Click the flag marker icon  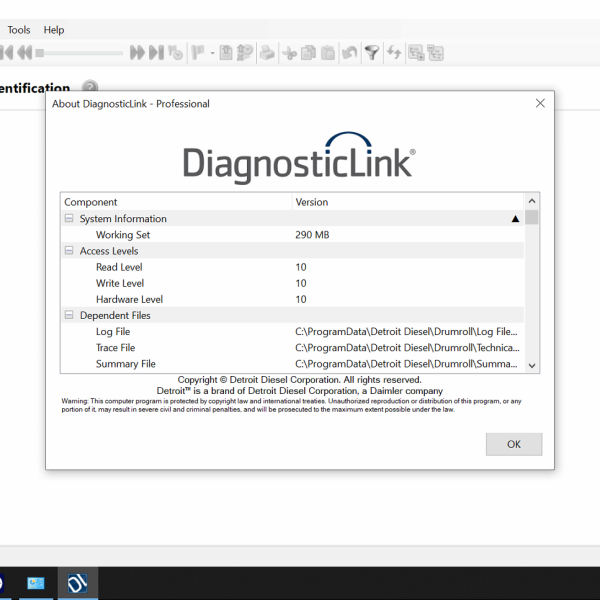(x=198, y=52)
